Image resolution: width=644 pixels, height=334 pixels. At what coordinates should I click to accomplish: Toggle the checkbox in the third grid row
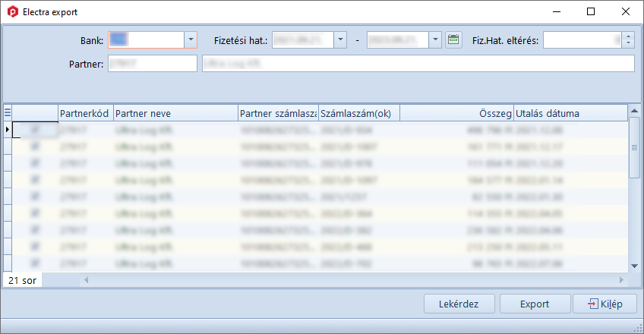pyautogui.click(x=36, y=163)
